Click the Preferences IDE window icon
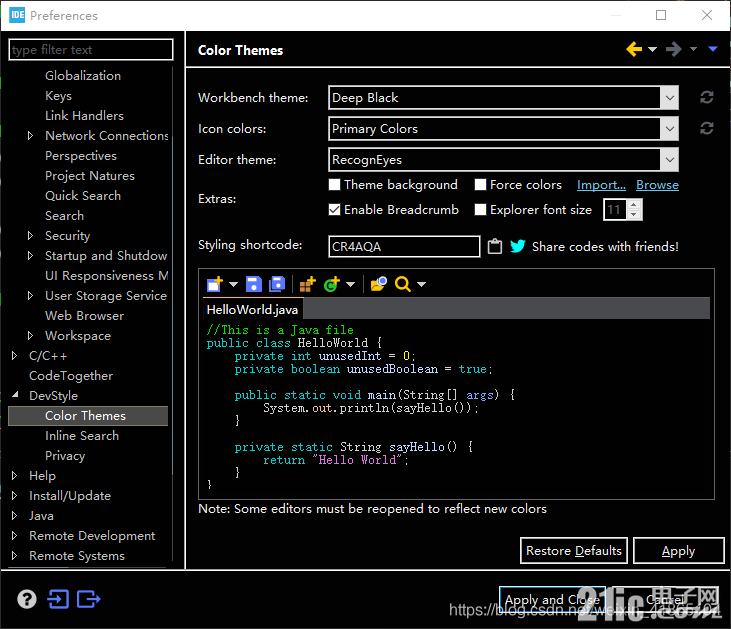Image resolution: width=731 pixels, height=629 pixels. click(17, 15)
